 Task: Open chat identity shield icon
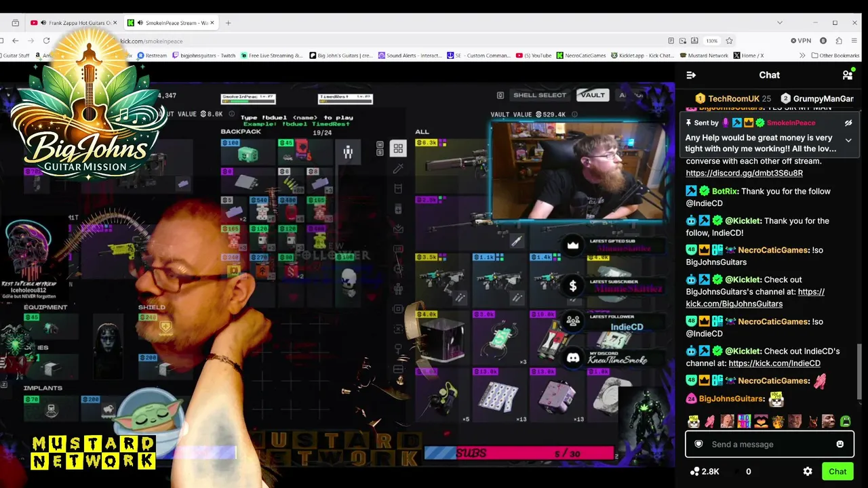click(698, 445)
